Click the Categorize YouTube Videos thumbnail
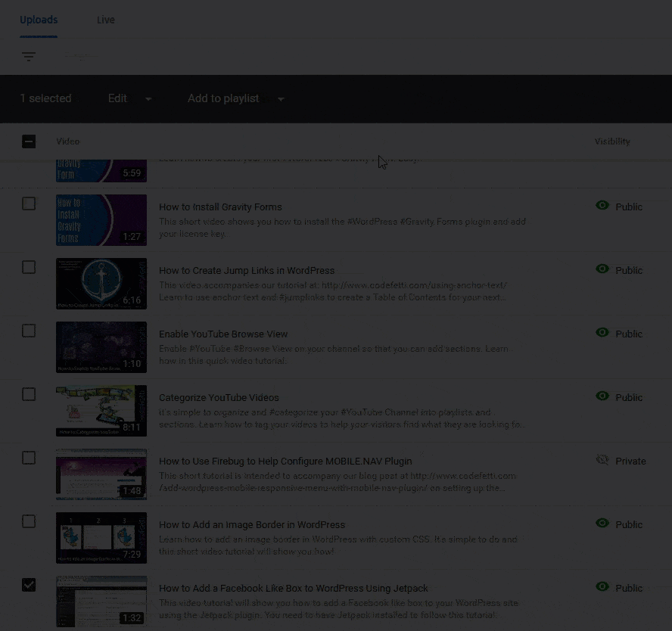The height and width of the screenshot is (631, 672). [101, 411]
